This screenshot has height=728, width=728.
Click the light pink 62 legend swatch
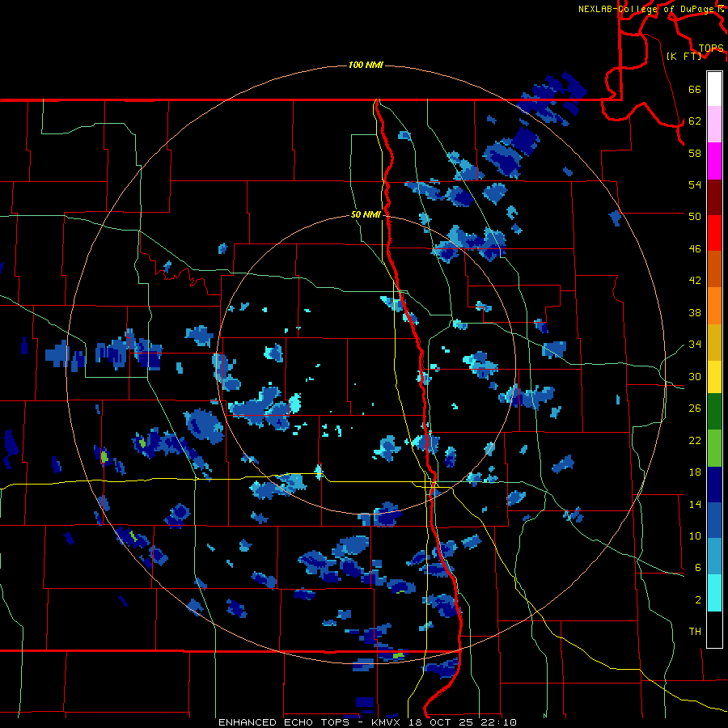coord(714,125)
